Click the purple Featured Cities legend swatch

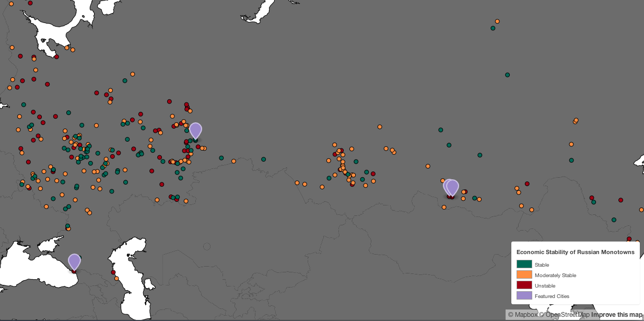(x=524, y=295)
